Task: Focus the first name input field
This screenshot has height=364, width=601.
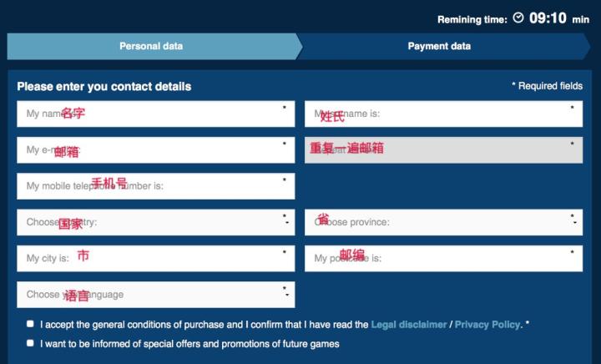Action: 155,114
